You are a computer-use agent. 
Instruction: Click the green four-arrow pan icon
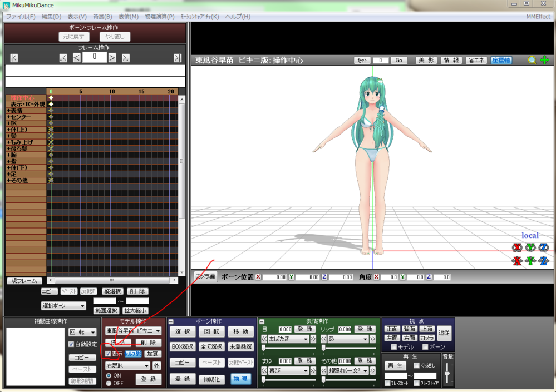click(x=544, y=60)
